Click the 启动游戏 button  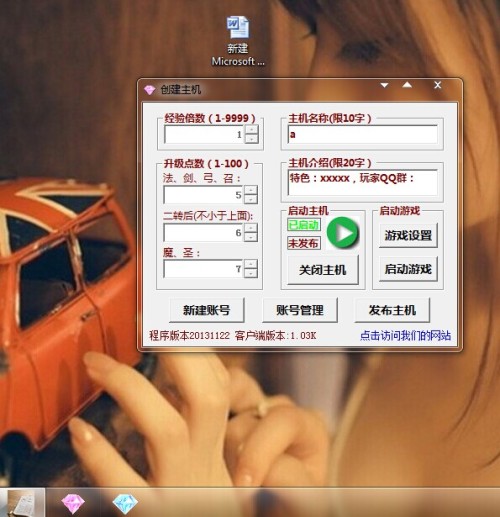(x=408, y=269)
